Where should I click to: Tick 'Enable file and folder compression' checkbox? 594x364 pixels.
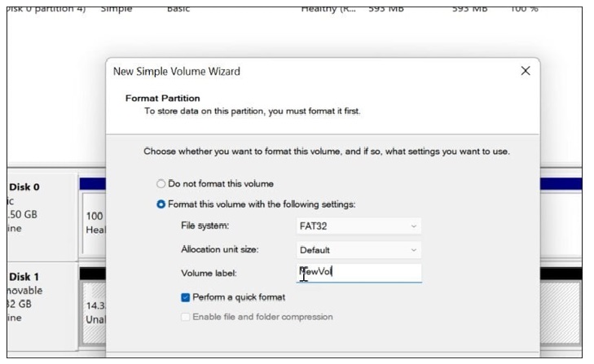pyautogui.click(x=187, y=316)
